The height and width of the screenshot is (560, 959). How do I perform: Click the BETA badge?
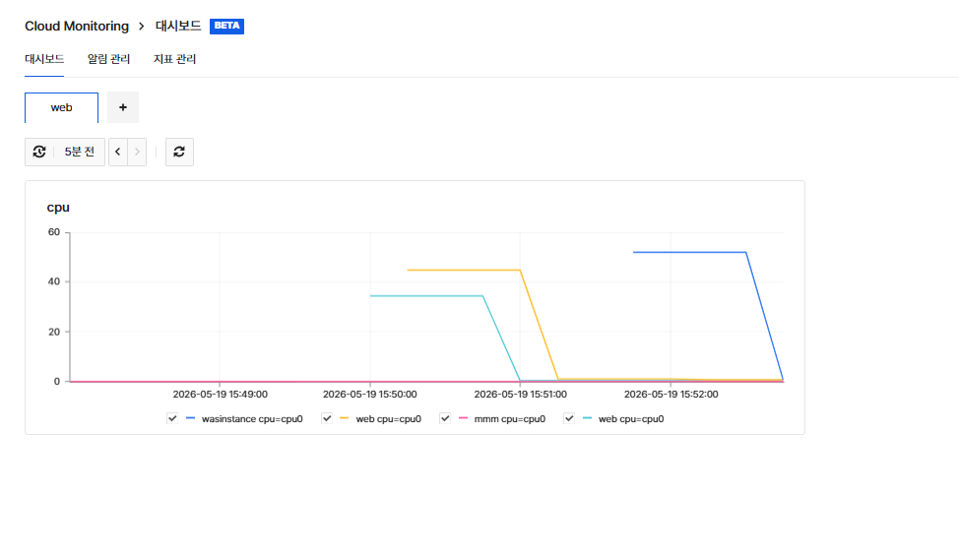click(226, 27)
